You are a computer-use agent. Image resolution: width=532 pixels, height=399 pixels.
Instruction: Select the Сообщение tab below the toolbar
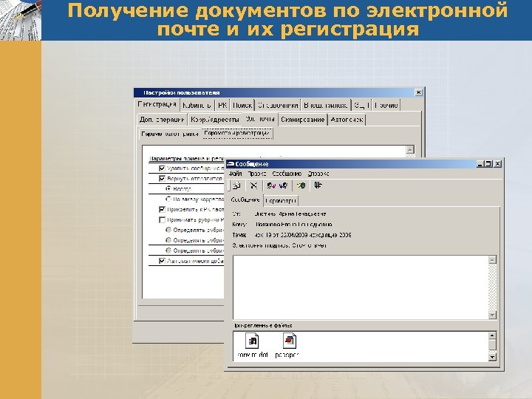[245, 199]
